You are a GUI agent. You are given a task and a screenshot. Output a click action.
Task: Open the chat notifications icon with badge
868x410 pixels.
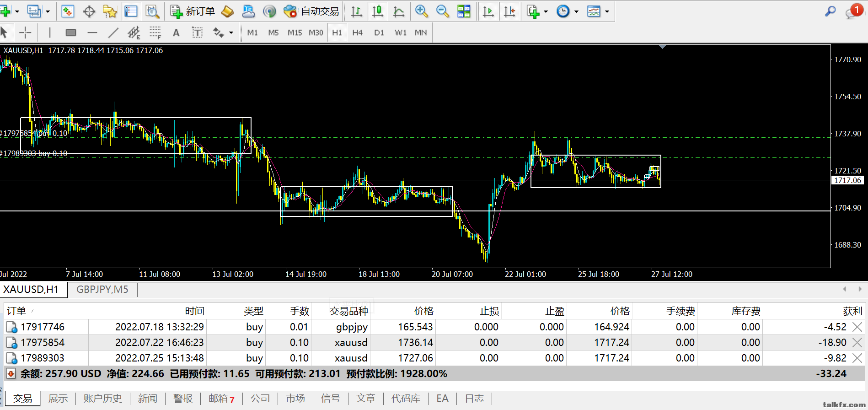pos(854,11)
